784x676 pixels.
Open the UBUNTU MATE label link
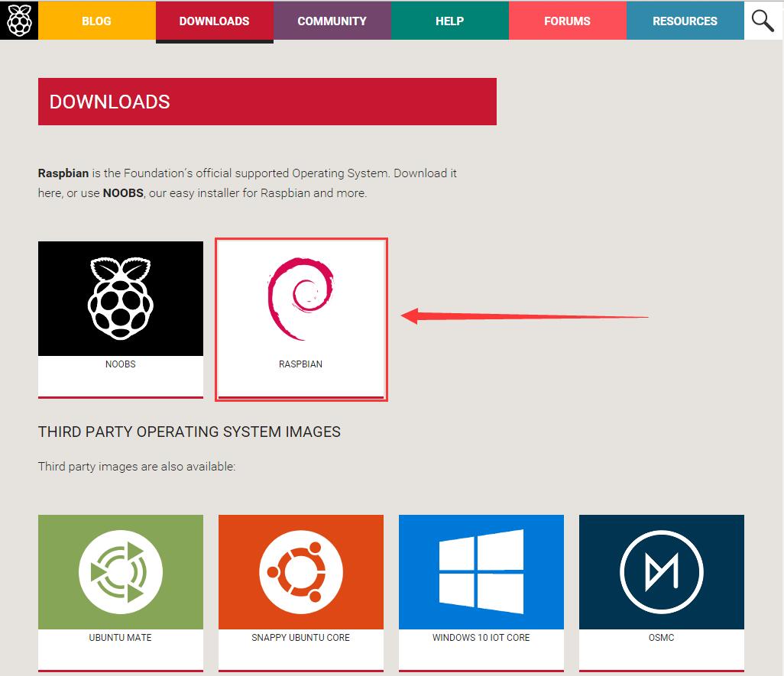point(121,638)
